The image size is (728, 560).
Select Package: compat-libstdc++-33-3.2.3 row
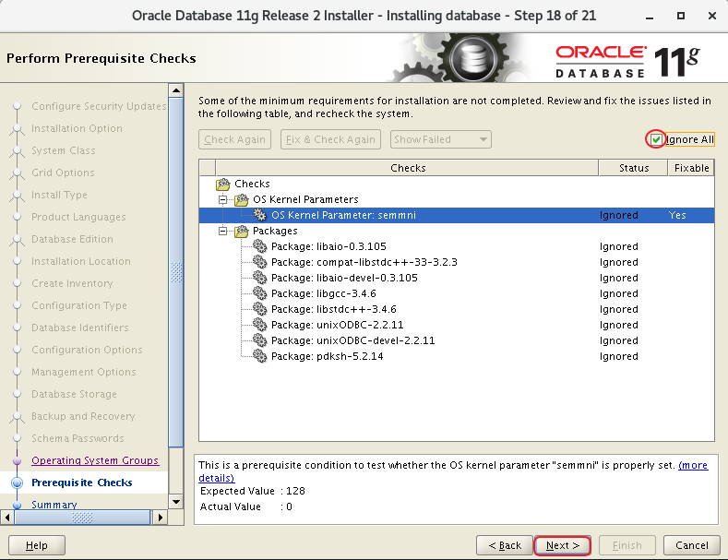[457, 262]
